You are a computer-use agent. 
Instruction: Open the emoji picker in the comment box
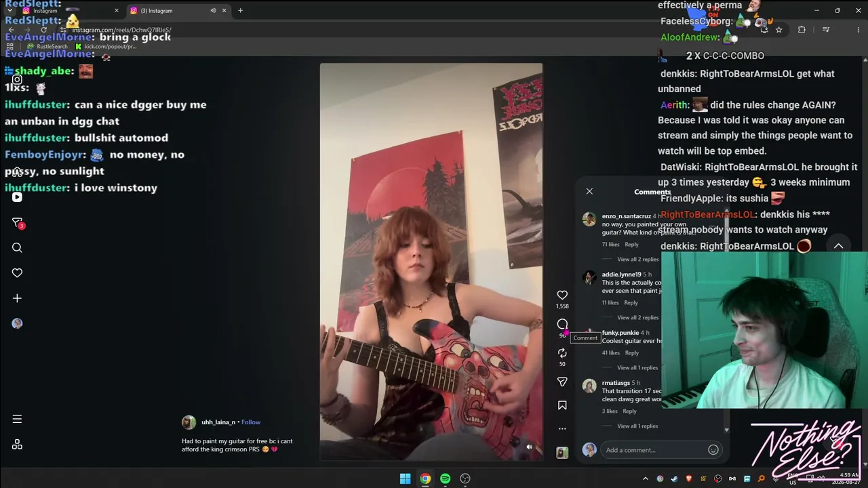[713, 450]
